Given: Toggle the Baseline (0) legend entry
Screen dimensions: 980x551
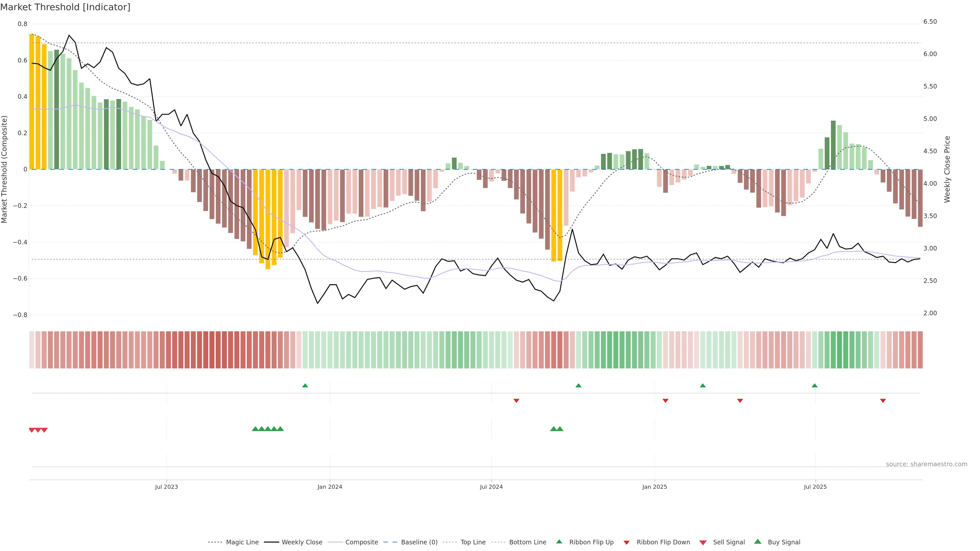Looking at the screenshot, I should tap(419, 542).
